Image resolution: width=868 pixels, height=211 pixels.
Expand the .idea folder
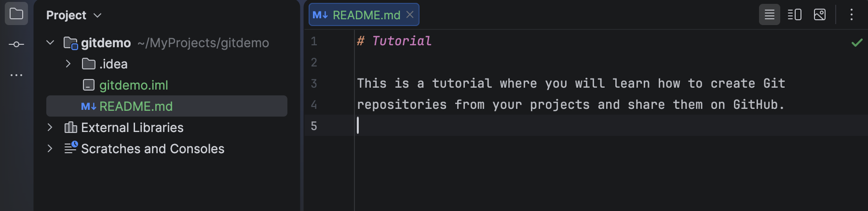coord(68,64)
